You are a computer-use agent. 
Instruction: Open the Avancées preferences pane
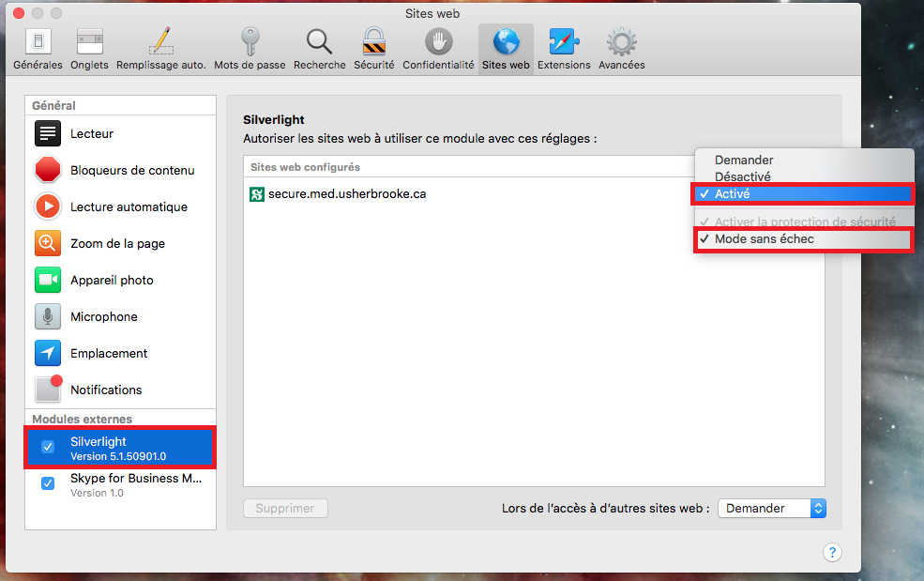pos(621,49)
